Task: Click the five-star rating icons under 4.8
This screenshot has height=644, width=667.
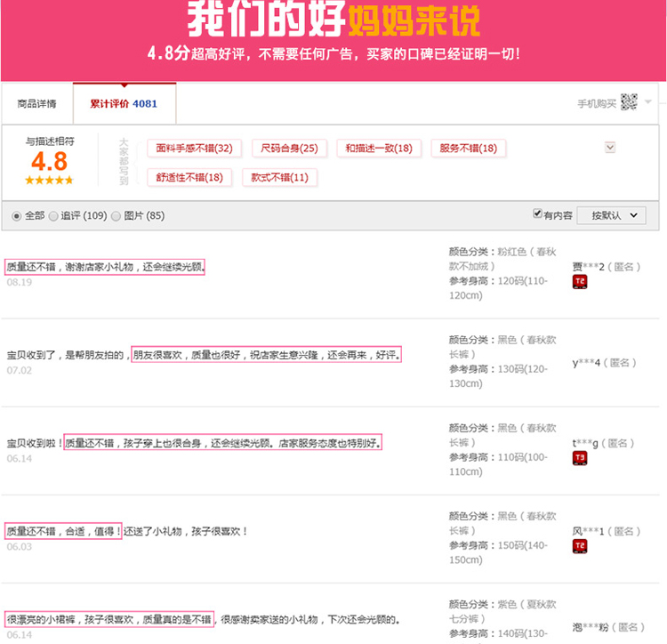Action: 49,180
